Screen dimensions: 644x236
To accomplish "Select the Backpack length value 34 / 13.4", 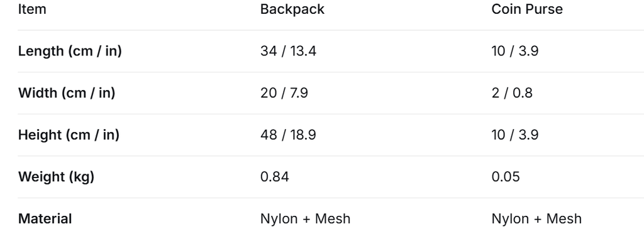I will tap(288, 51).
